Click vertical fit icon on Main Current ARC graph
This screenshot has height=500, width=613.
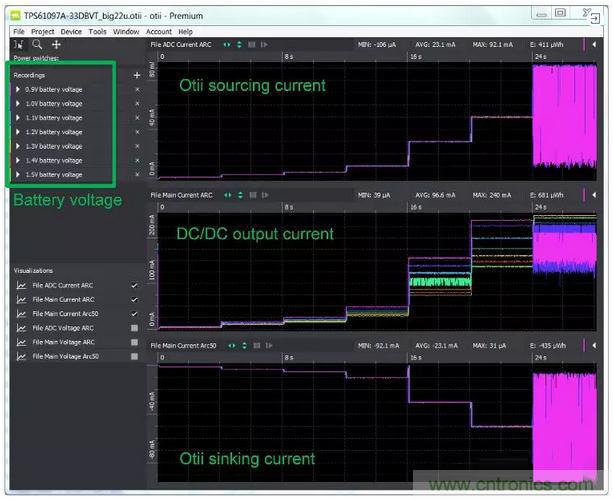click(242, 194)
